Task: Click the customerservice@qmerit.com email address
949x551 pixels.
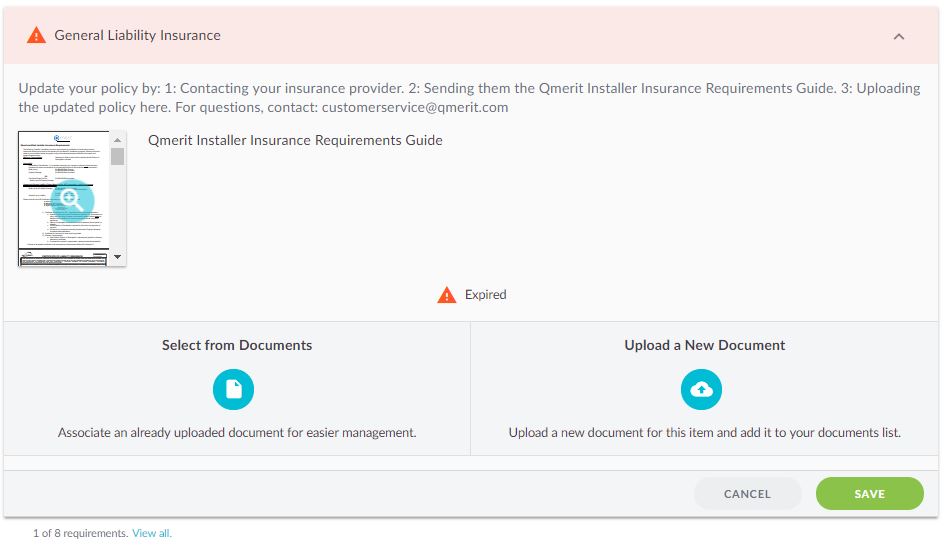Action: 415,107
